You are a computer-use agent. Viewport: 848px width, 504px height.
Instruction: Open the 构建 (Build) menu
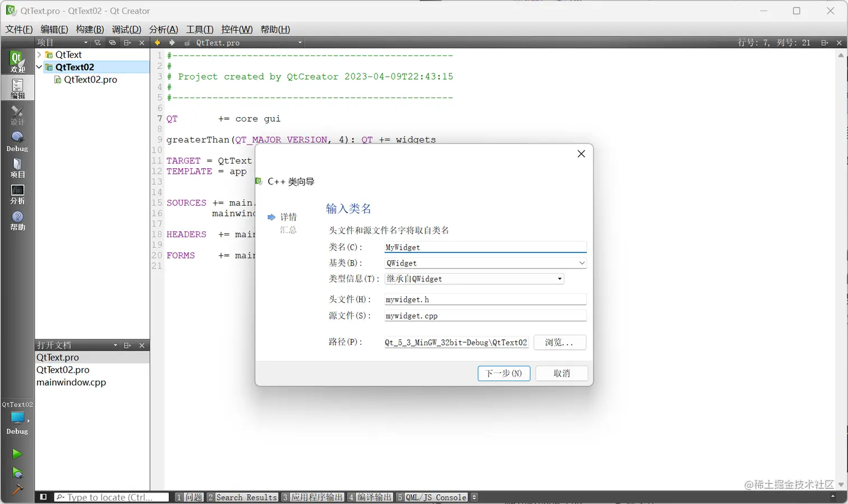point(90,29)
